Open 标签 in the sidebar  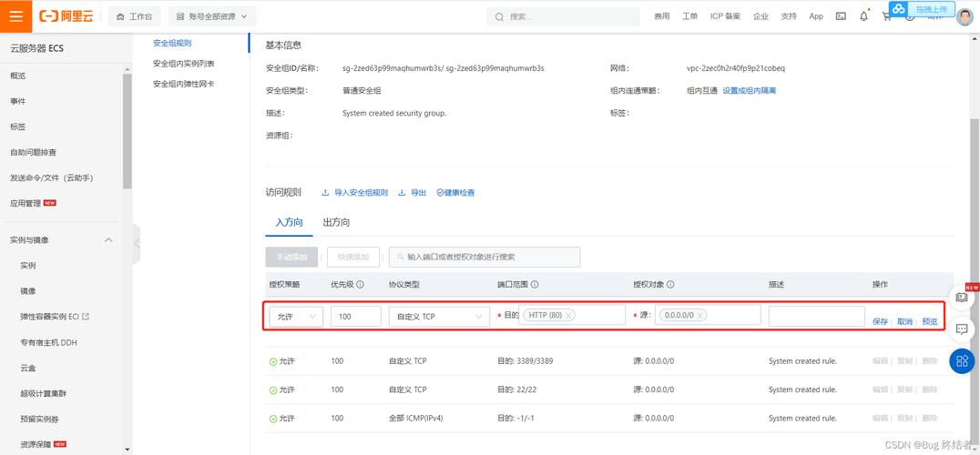point(18,126)
